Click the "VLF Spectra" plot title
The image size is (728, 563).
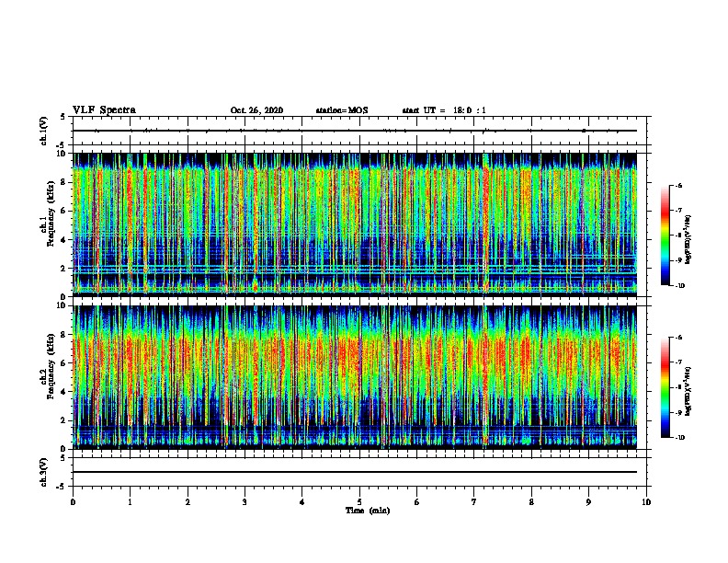(x=104, y=110)
